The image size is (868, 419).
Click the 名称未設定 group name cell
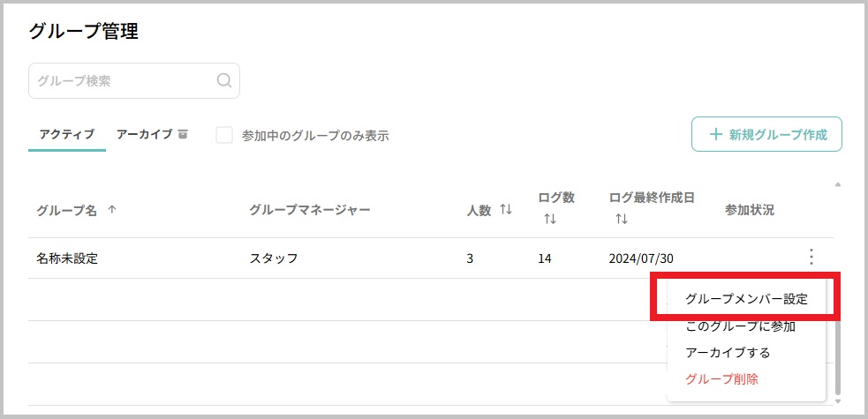tap(67, 258)
